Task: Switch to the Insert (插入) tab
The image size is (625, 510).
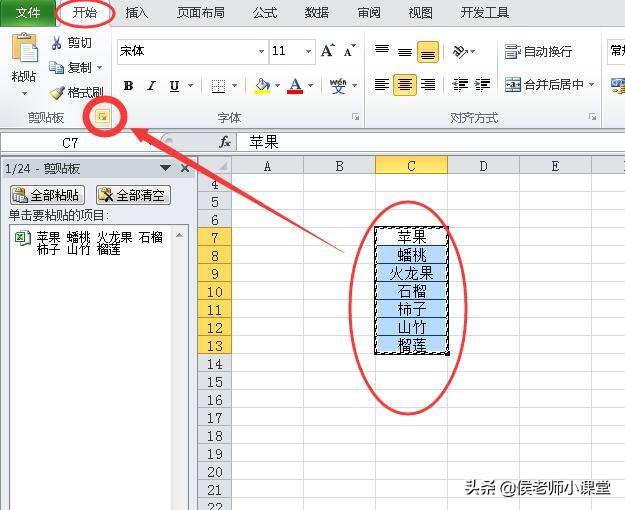Action: click(x=136, y=13)
